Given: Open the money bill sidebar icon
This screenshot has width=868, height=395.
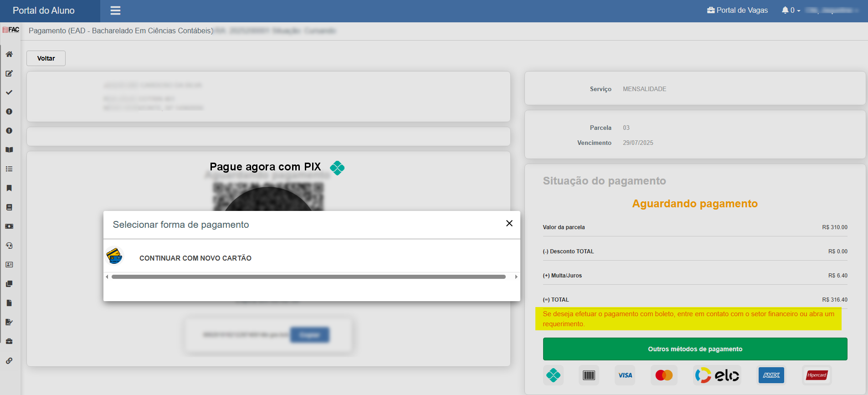Looking at the screenshot, I should (9, 226).
